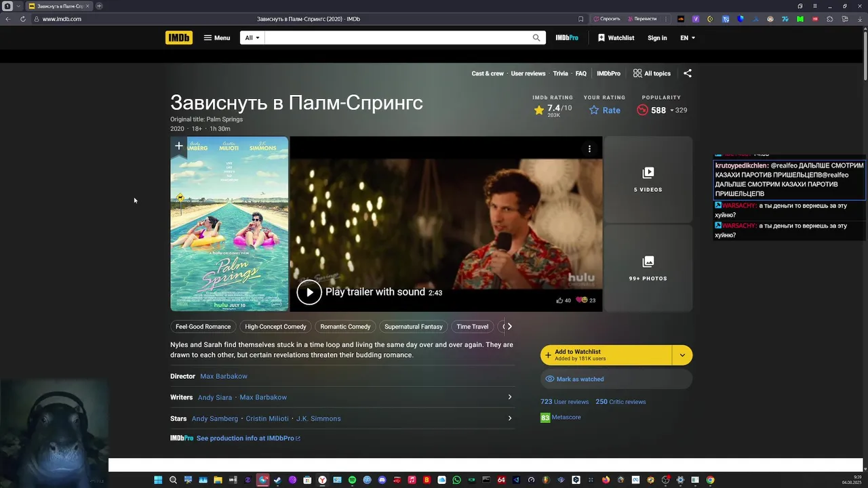This screenshot has height=488, width=868.
Task: Click the Спросить assistant button
Action: [607, 19]
